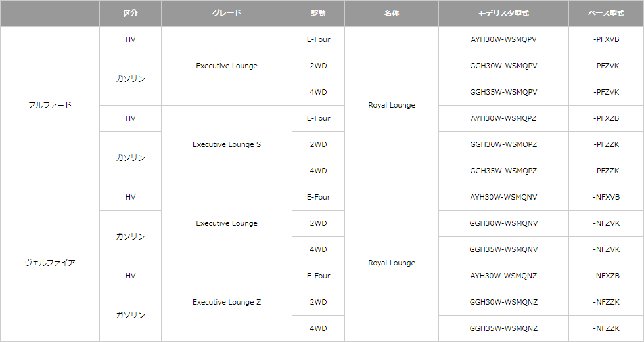Click the モデリスタ型式 column header
Screen dimensions: 644x342
(503, 14)
